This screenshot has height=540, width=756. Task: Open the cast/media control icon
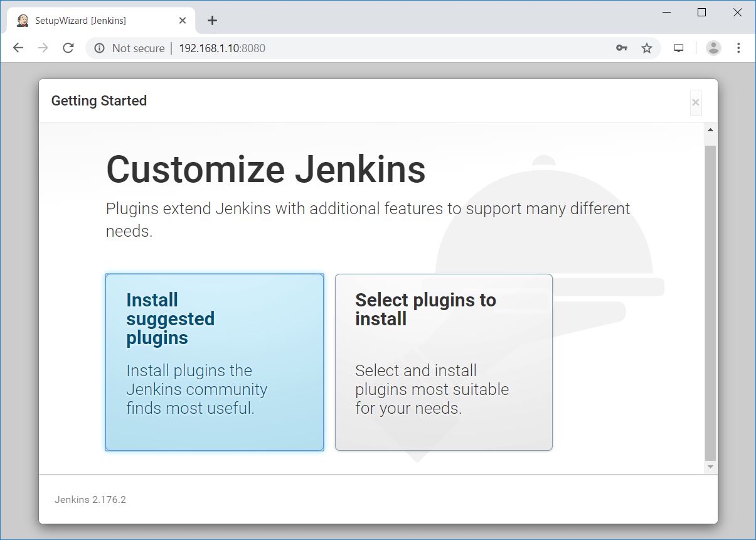(x=678, y=48)
